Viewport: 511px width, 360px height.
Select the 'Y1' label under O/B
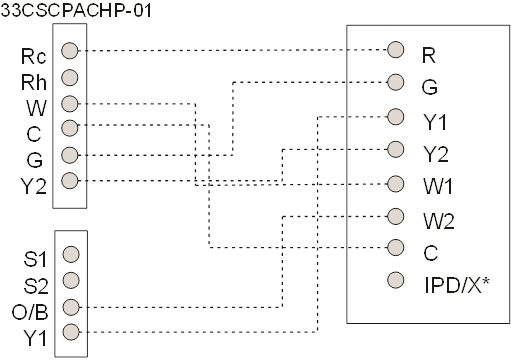point(35,338)
